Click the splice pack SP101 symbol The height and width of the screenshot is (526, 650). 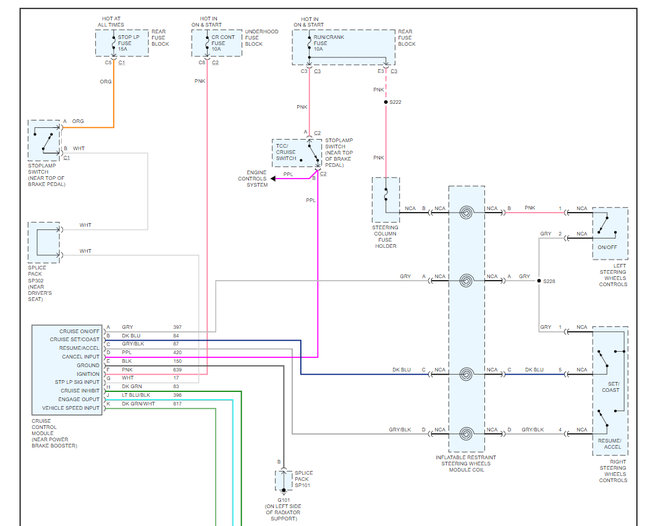point(284,481)
